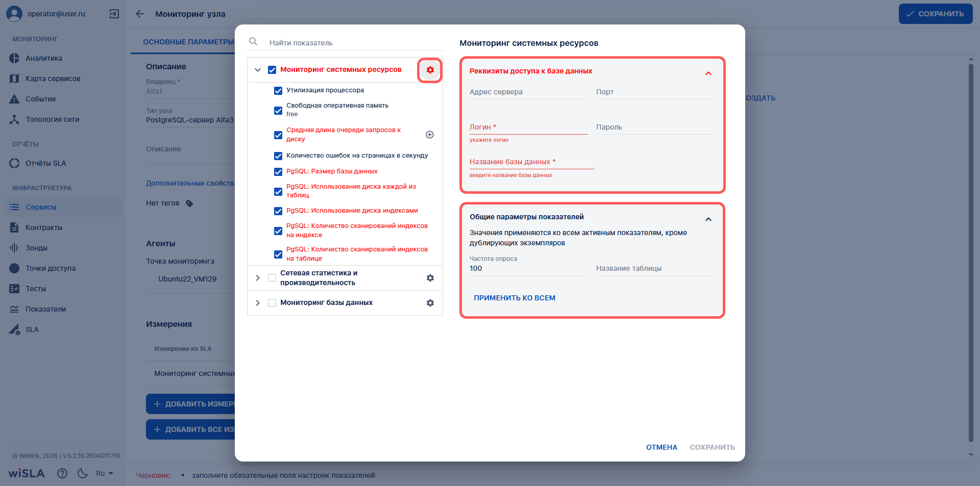This screenshot has width=980, height=486.
Task: Open Тесты menu item
Action: (x=63, y=289)
